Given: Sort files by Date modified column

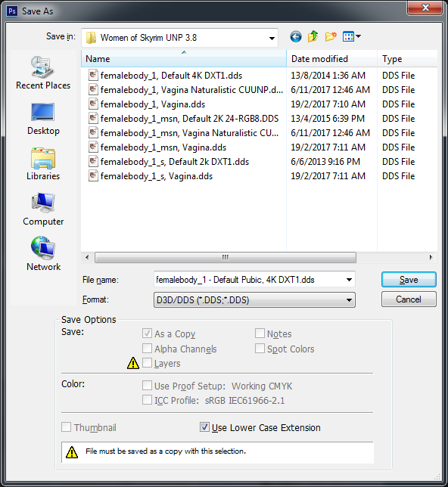Looking at the screenshot, I should coord(331,59).
